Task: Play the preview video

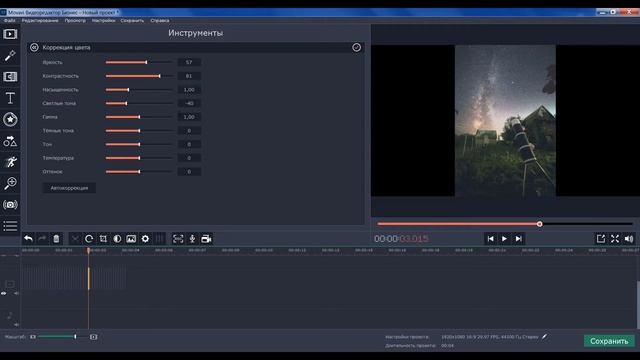Action: (x=504, y=239)
